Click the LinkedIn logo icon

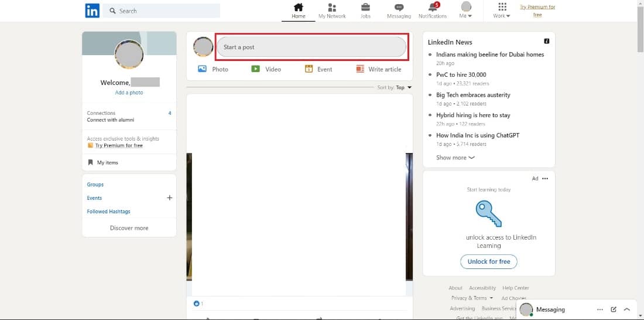click(92, 11)
